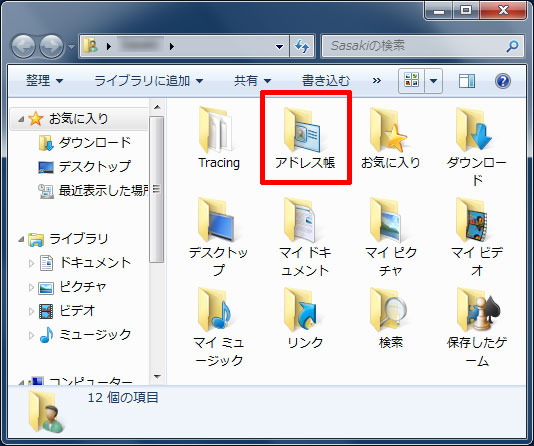Click the search magnifier icon
Image resolution: width=534 pixels, height=446 pixels.
pos(512,46)
